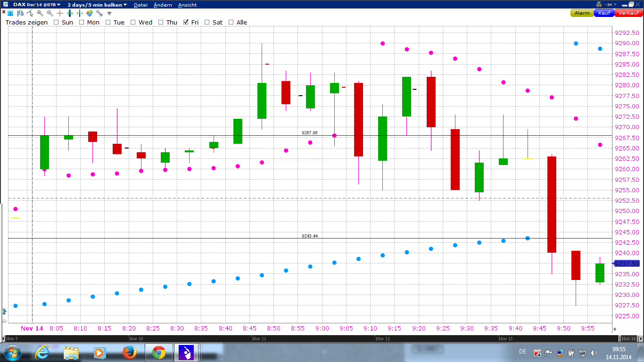This screenshot has height=362, width=644.
Task: Expand the toolbar overflow arrow
Action: [x=109, y=13]
